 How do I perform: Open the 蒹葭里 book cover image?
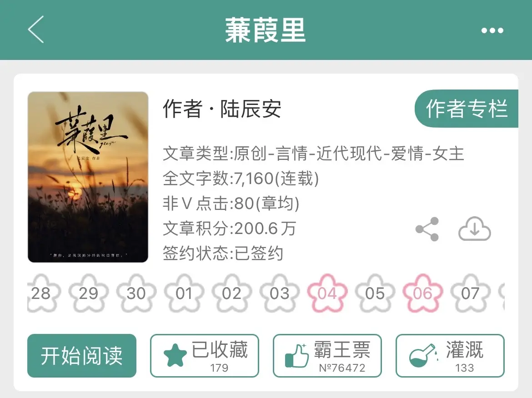click(88, 177)
